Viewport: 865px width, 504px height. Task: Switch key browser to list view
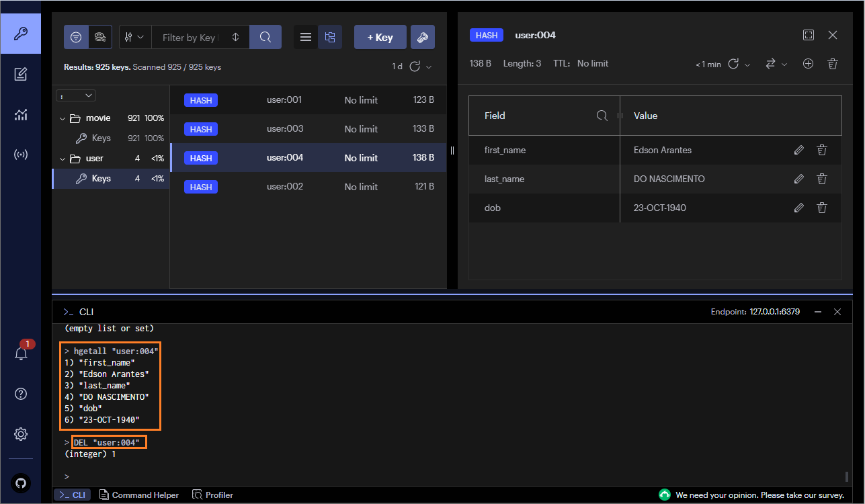306,38
